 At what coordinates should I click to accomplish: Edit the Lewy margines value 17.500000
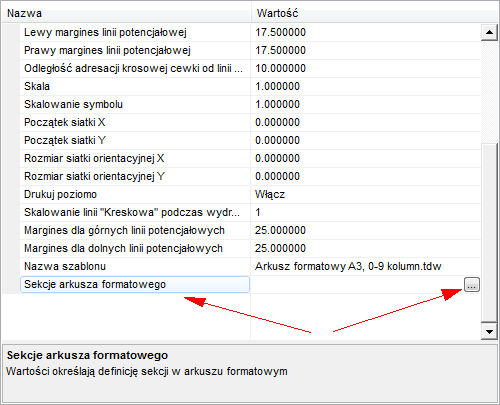366,33
